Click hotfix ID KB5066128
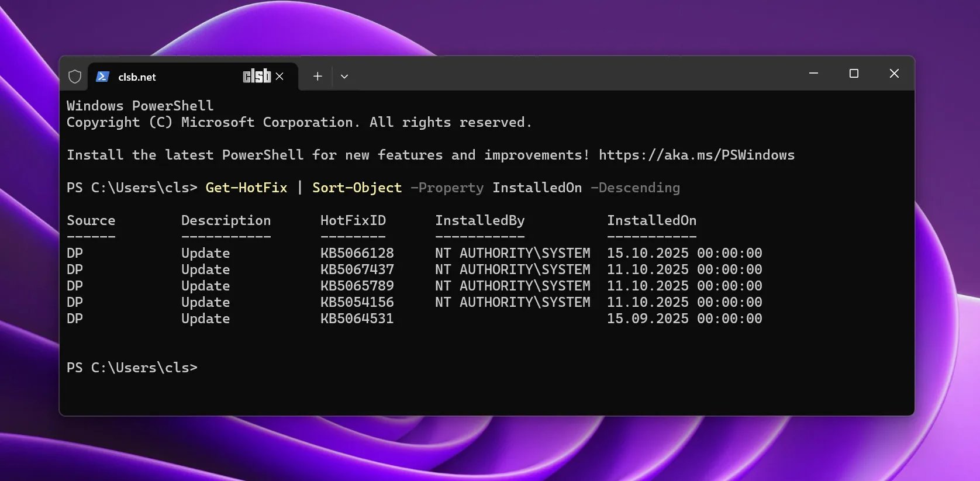 pyautogui.click(x=357, y=253)
